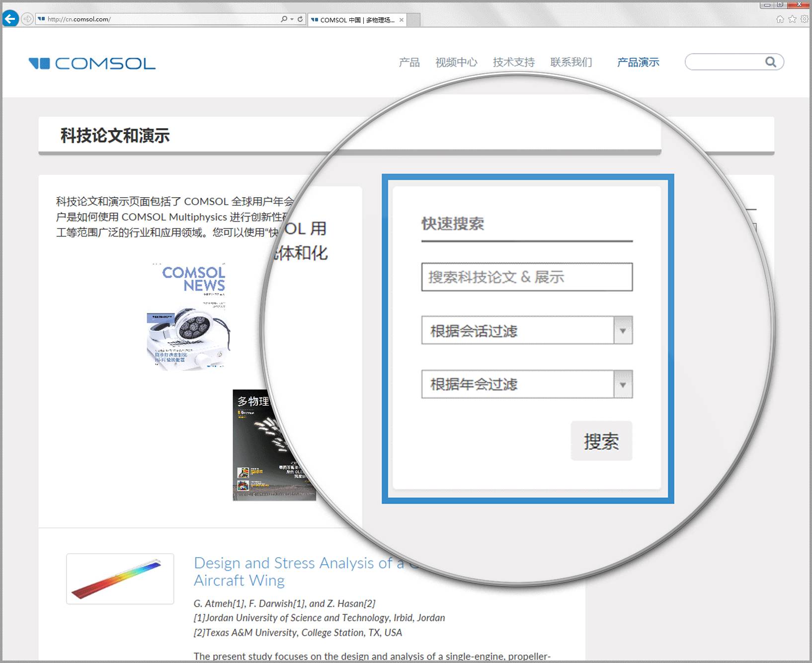This screenshot has width=812, height=663.
Task: Open the 技术支持 menu
Action: (514, 62)
